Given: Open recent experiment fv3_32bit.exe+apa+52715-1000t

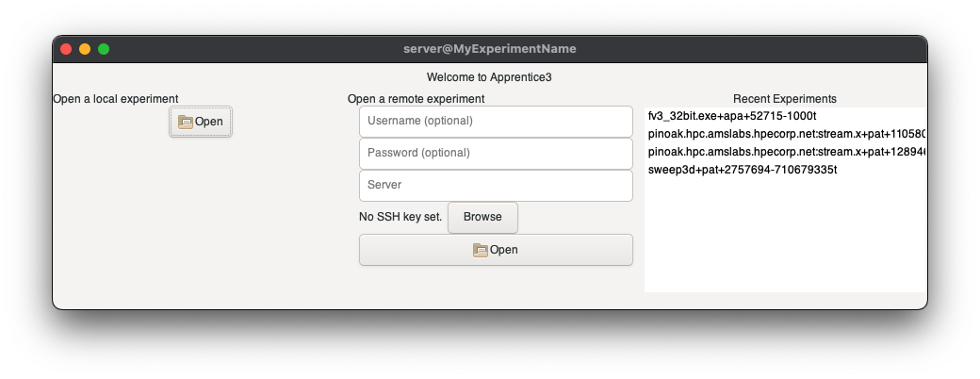Looking at the screenshot, I should 731,116.
